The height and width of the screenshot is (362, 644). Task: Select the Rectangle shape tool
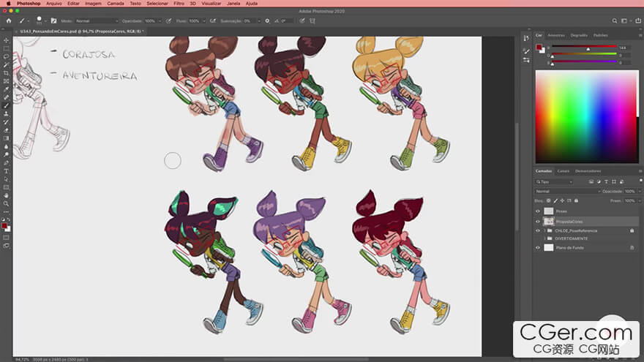pos(6,187)
